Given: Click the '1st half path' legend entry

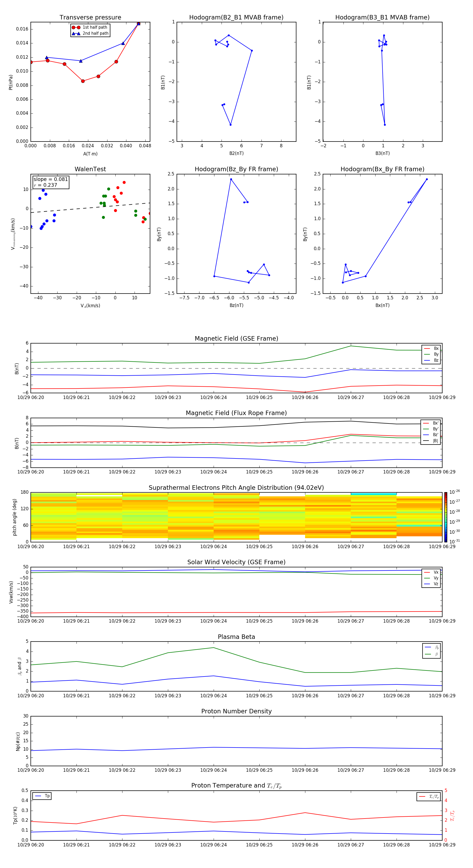Looking at the screenshot, I should (90, 27).
